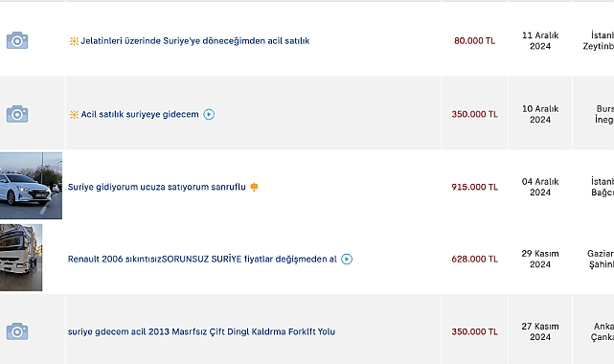Open 'Acil satılık suriyeye gidecem' listing link
The width and height of the screenshot is (614, 364).
(x=140, y=114)
